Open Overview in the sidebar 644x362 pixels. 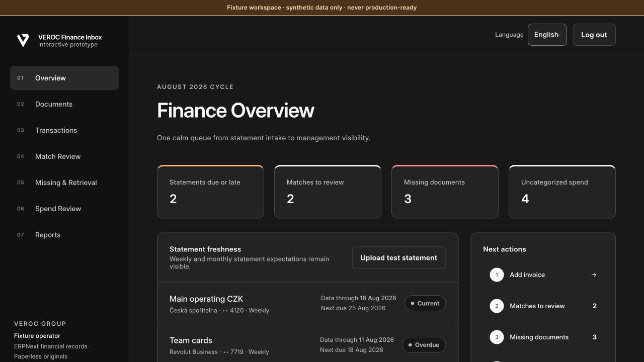point(64,78)
